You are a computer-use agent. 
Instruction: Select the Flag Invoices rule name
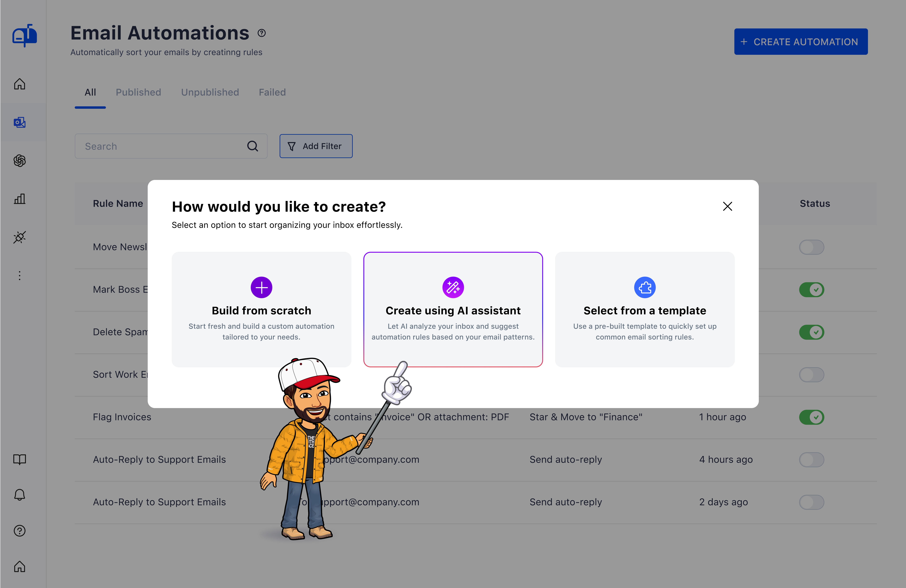click(122, 417)
